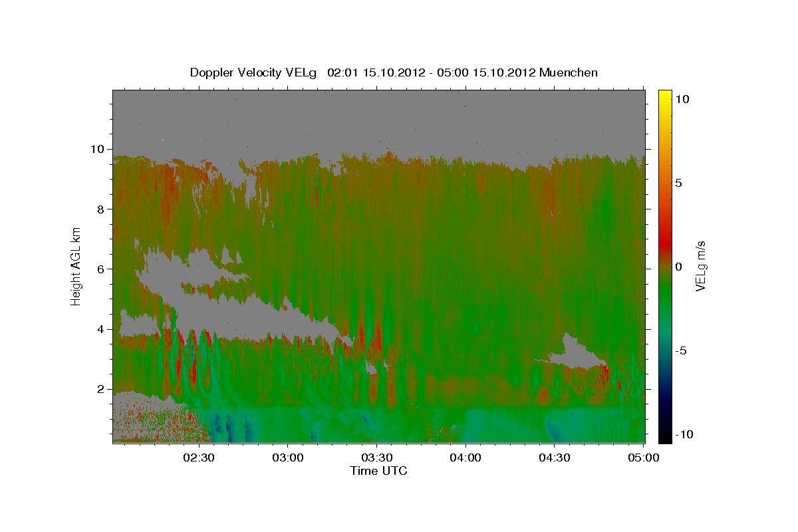
Task: Click the 05:00 time tick label
Action: (x=642, y=458)
